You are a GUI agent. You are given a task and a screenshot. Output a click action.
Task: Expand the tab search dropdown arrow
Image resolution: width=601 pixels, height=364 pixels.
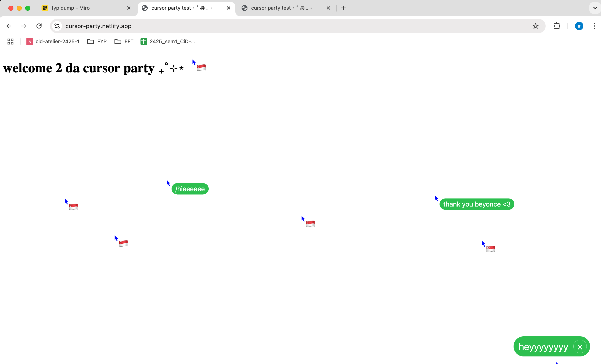(x=595, y=8)
